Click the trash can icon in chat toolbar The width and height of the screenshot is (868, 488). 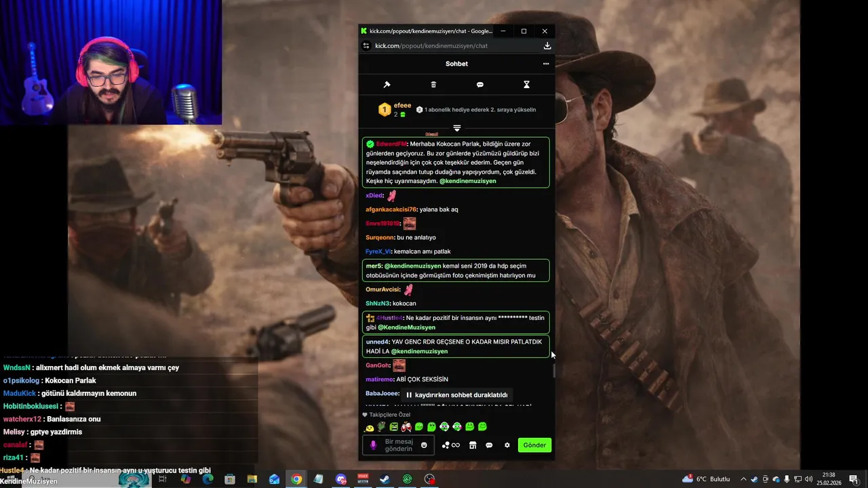(x=434, y=85)
